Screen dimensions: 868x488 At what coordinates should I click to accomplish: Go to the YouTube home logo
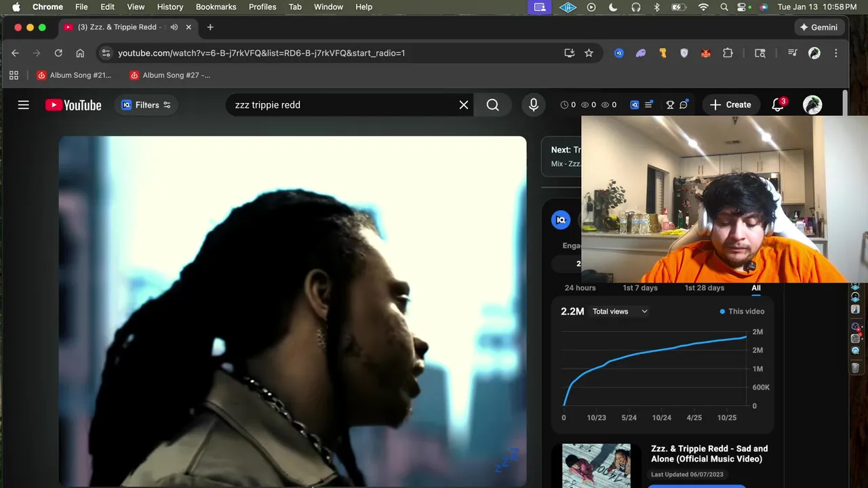(x=73, y=105)
